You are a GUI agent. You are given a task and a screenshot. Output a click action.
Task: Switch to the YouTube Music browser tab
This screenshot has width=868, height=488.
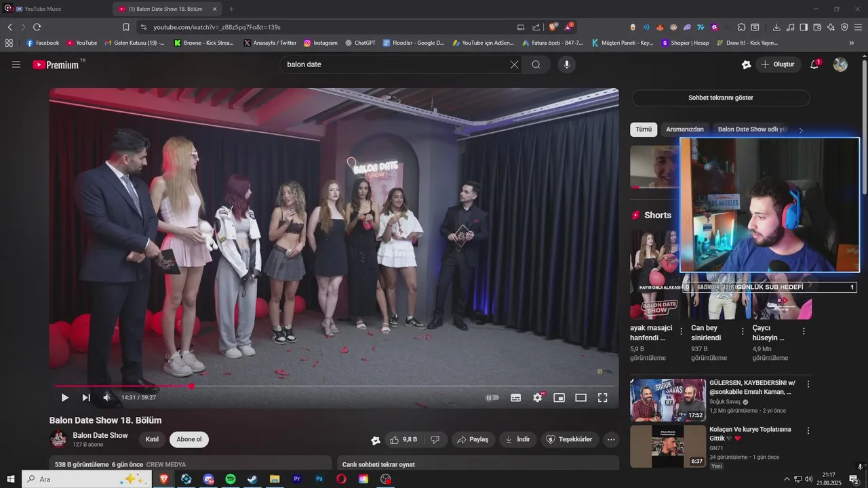(x=58, y=9)
